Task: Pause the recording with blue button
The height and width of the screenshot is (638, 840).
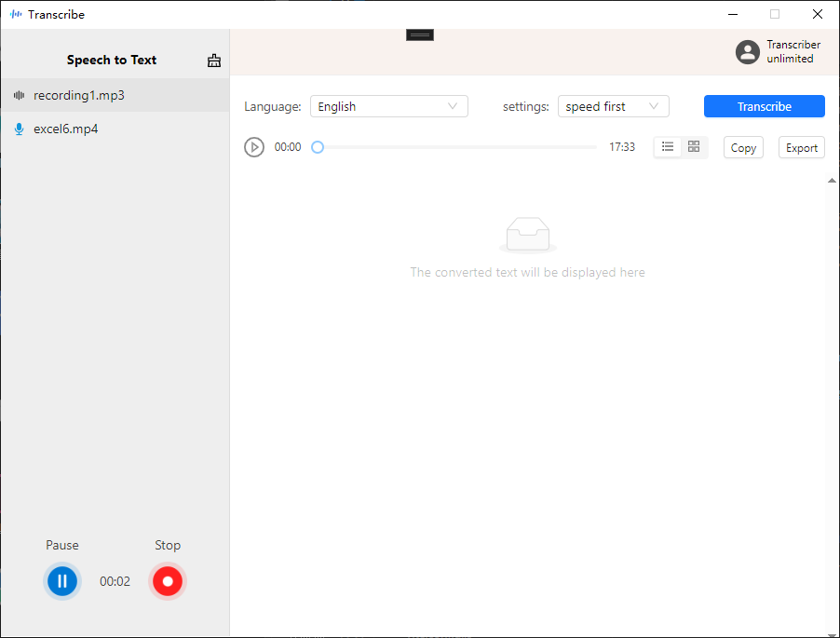Action: pos(62,580)
